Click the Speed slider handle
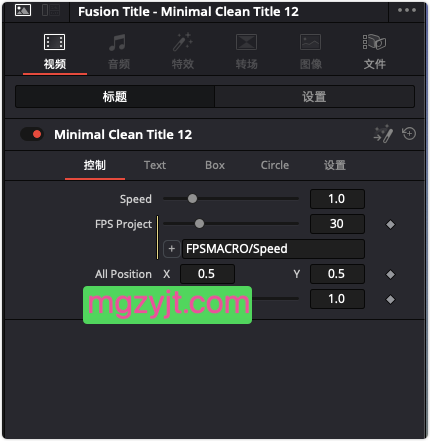 [x=192, y=199]
